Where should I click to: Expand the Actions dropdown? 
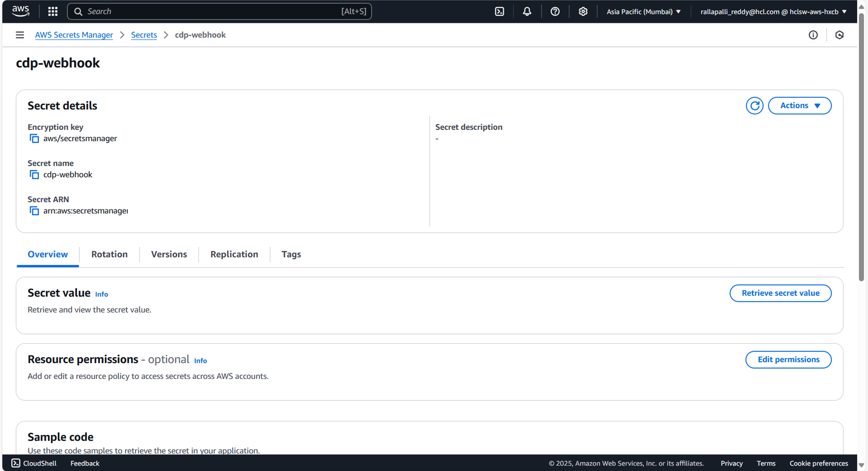[800, 106]
